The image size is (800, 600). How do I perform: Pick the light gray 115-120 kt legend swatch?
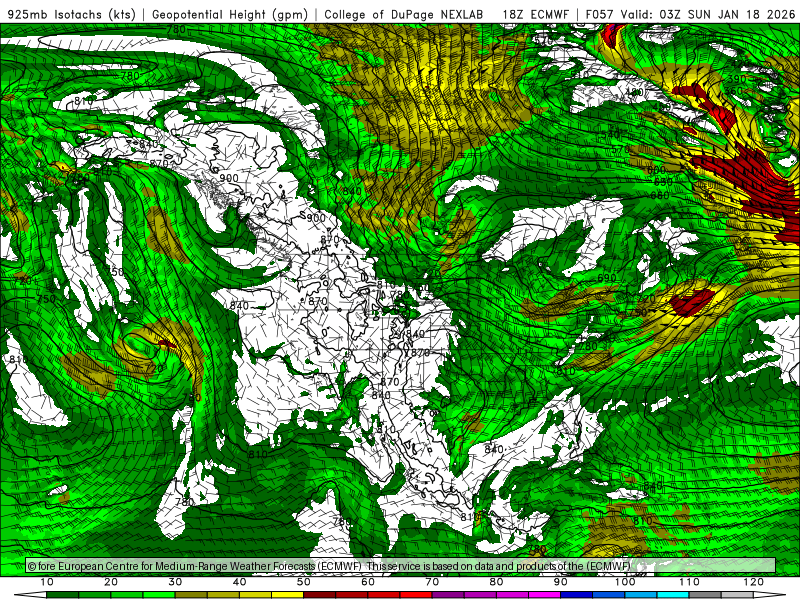pos(737,595)
